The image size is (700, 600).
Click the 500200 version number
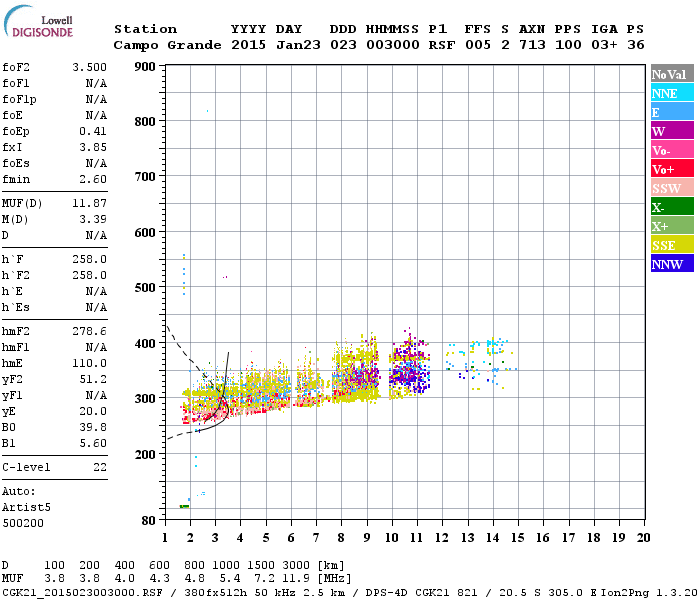[23, 523]
